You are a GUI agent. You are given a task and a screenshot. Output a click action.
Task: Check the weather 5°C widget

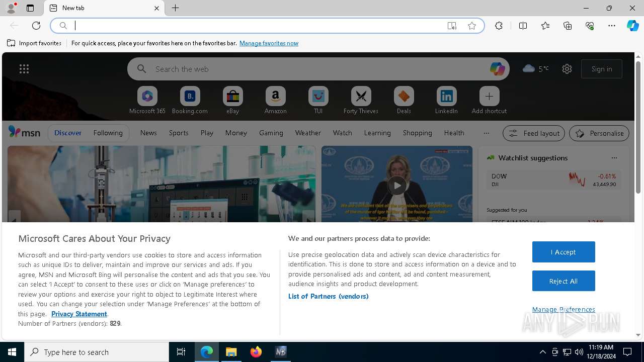(536, 69)
